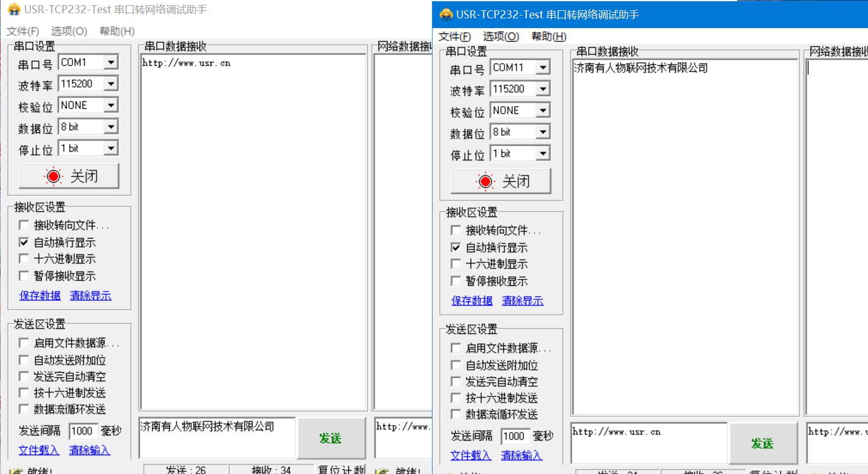The height and width of the screenshot is (474, 868).
Task: Click the red port indicator icon in the COM1 window
Action: (53, 176)
